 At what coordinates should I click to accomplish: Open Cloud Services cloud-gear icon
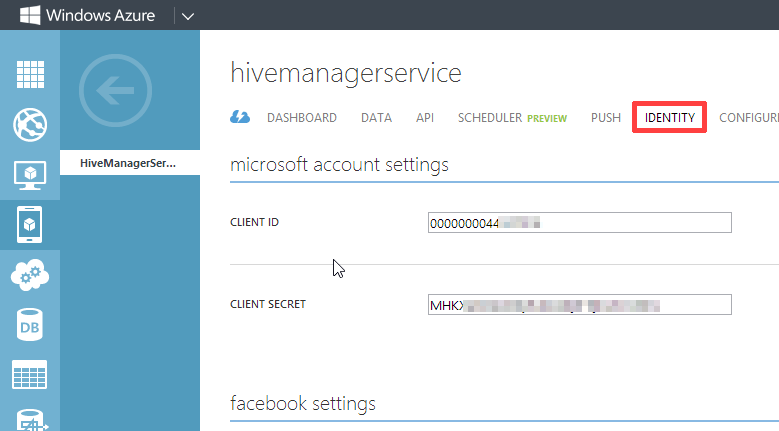(30, 275)
